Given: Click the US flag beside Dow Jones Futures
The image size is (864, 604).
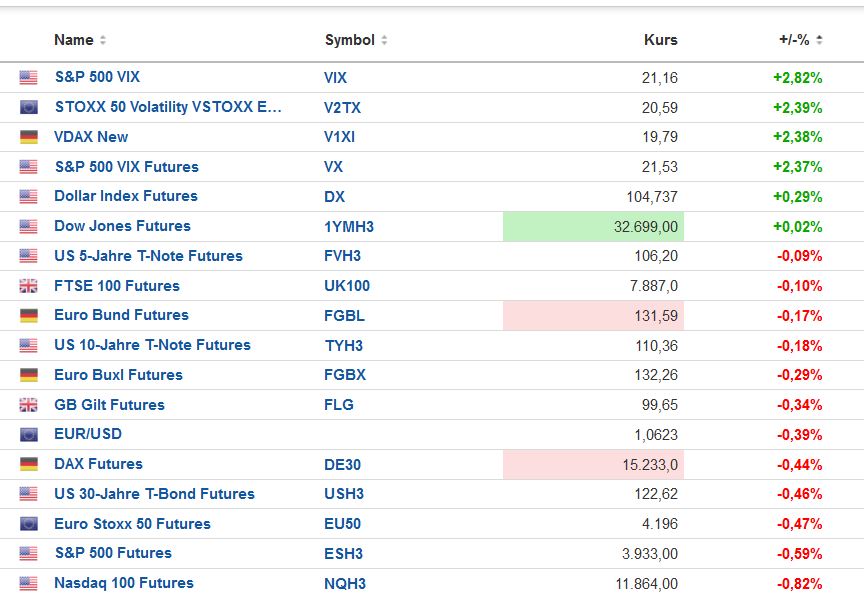Looking at the screenshot, I should [x=29, y=226].
